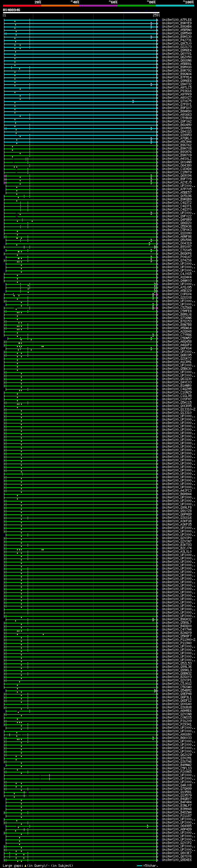Viewport: 197px width, 868px height.
Task: Click the white query sequence bar
Action: [81, 13]
